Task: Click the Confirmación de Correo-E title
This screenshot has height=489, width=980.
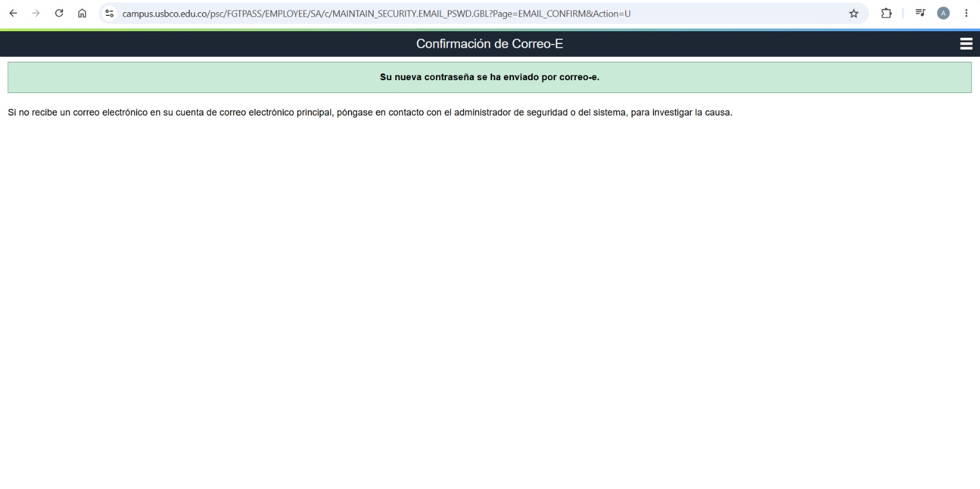Action: tap(489, 44)
